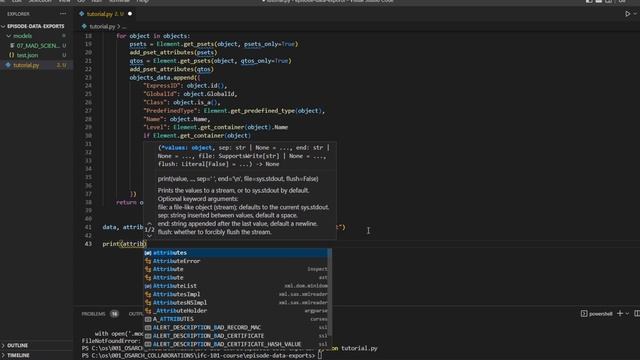Show previous signature with up arrow
This screenshot has height=360, width=640.
pos(149,223)
